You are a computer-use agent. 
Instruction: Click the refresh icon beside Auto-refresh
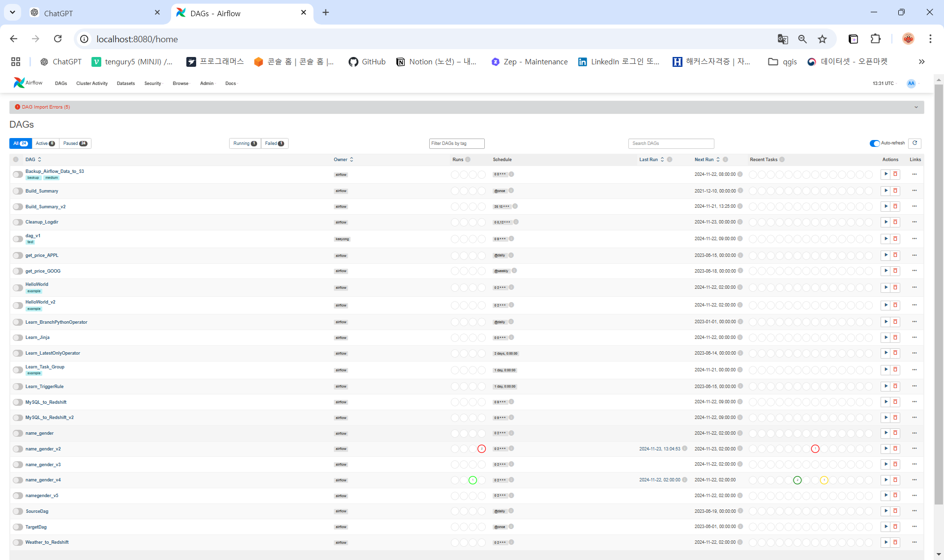coord(914,143)
